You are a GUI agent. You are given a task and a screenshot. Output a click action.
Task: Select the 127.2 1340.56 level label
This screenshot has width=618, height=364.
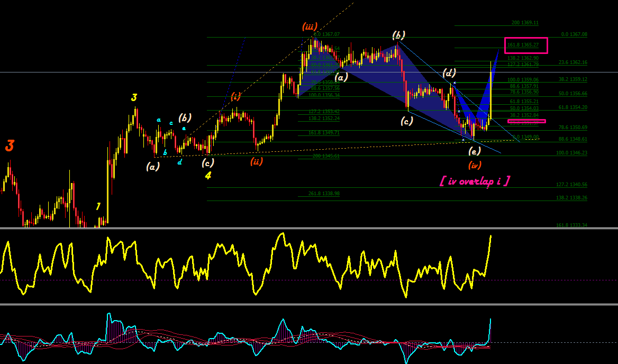pos(571,184)
